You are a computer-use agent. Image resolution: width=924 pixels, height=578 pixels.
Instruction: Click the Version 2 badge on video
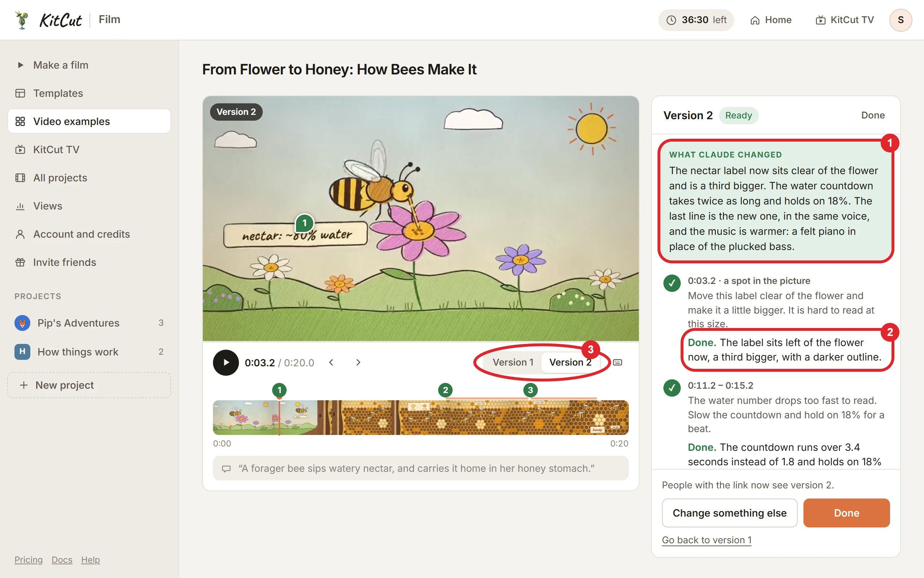click(236, 112)
